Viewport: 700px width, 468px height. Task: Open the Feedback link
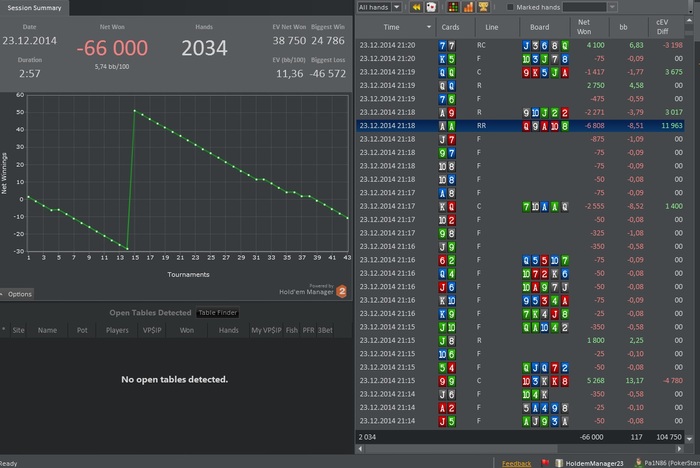pyautogui.click(x=516, y=463)
